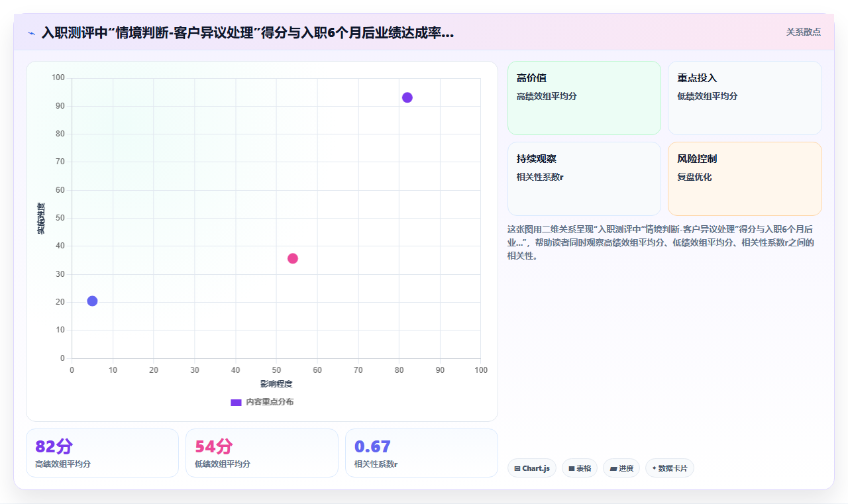Click the blue data point near 5
Viewport: 848px width, 504px height.
(x=92, y=301)
